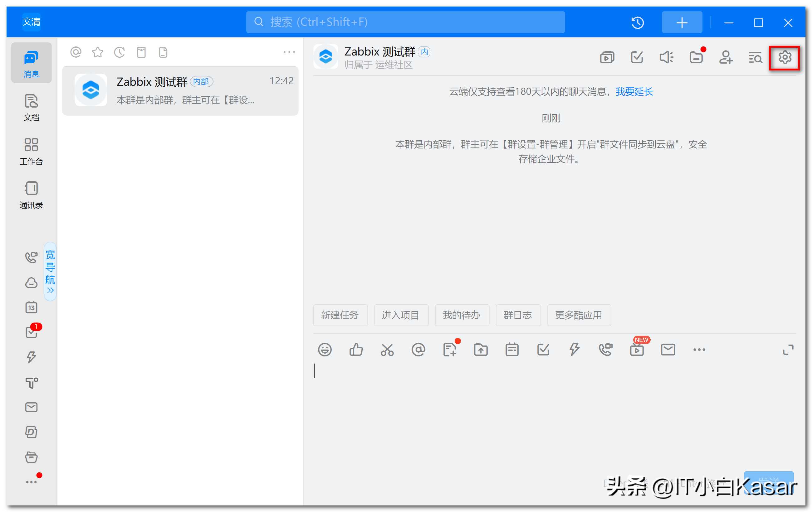Open the mail icon in input toolbar
The height and width of the screenshot is (512, 812).
click(x=668, y=350)
